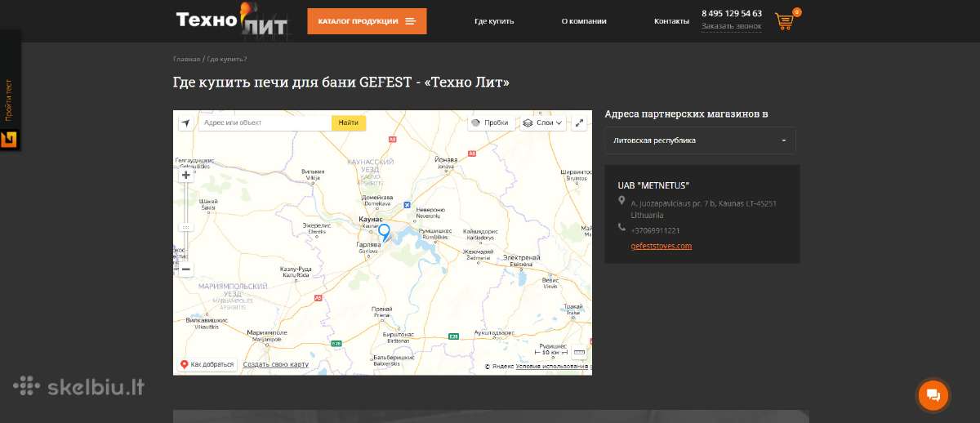
Task: Zoom out the map with minus
Action: (186, 269)
